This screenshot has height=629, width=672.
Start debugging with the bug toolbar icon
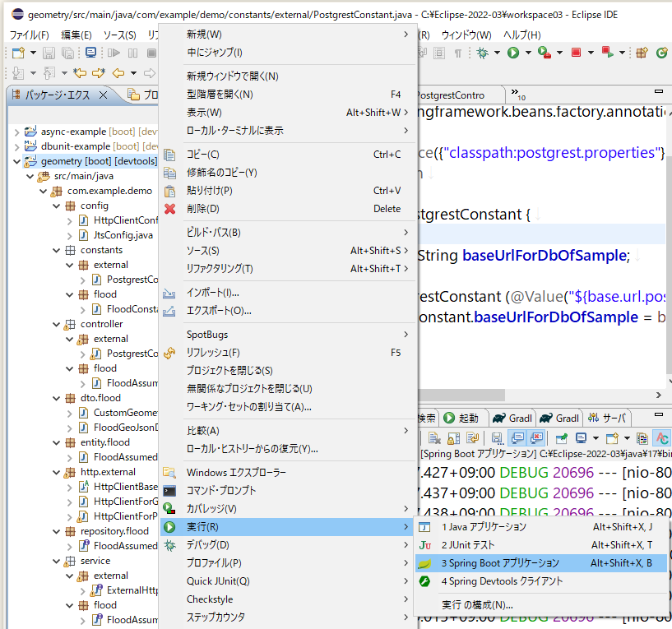pyautogui.click(x=484, y=53)
